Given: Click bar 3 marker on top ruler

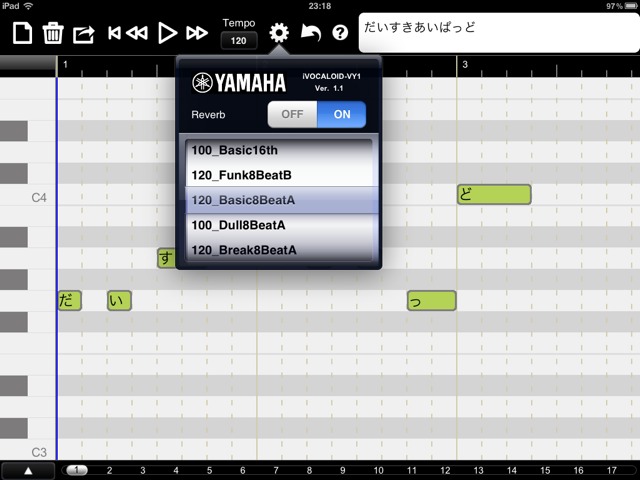Looking at the screenshot, I should coord(465,64).
